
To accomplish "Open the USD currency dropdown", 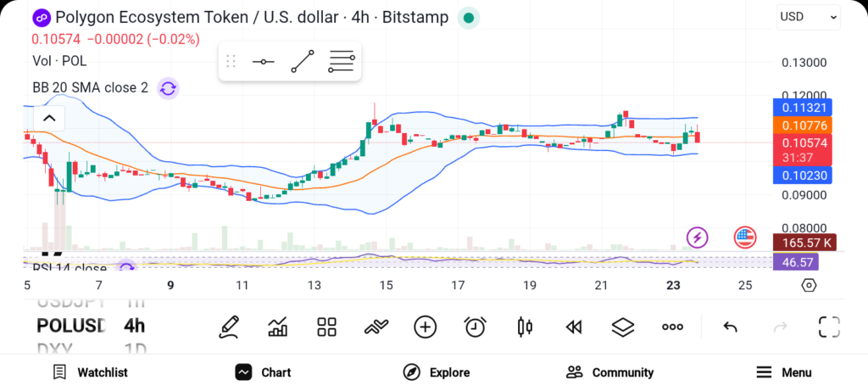I will coord(808,17).
